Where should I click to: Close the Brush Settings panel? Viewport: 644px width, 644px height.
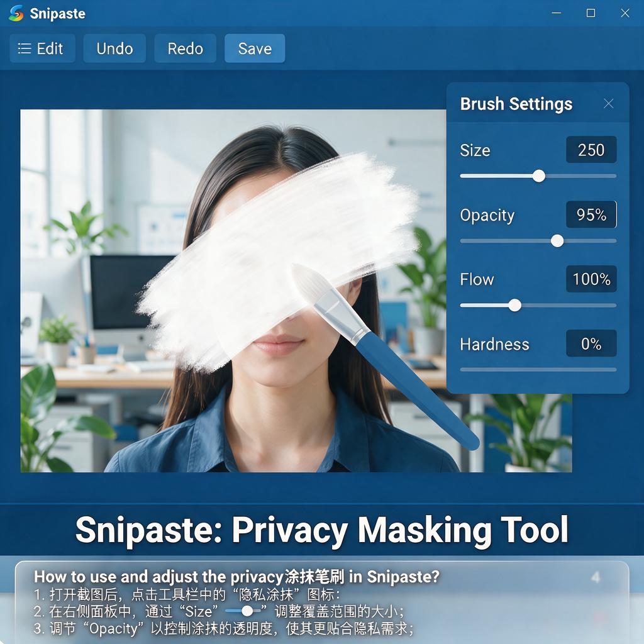[609, 104]
